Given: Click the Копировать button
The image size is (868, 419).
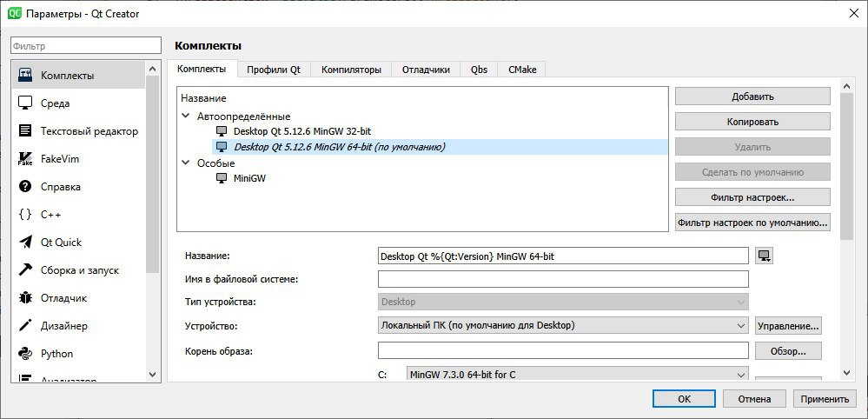Looking at the screenshot, I should [x=752, y=122].
